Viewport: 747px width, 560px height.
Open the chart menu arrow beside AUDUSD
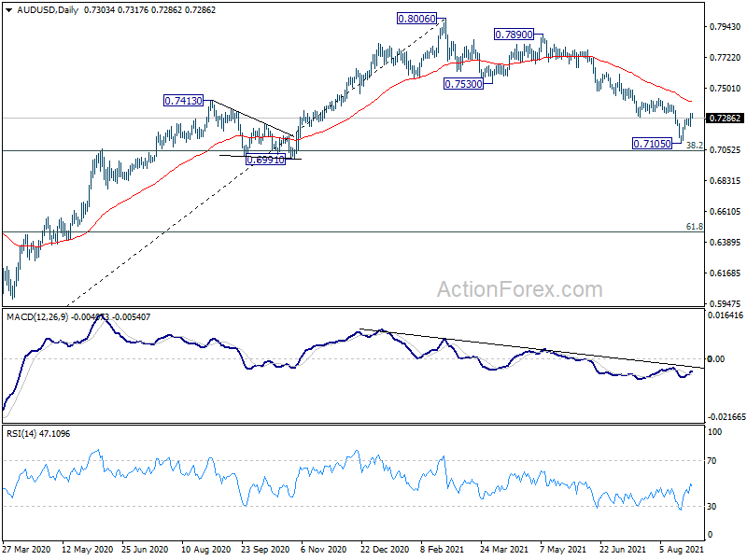coord(9,10)
